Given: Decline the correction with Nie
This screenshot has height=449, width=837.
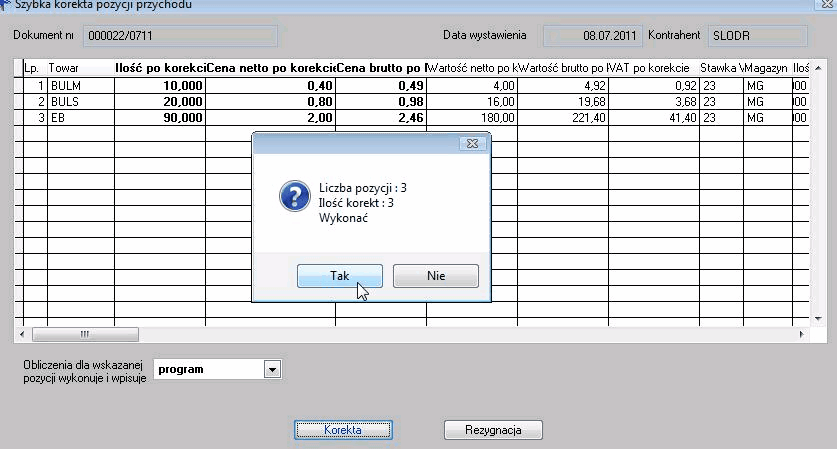Looking at the screenshot, I should click(x=436, y=276).
